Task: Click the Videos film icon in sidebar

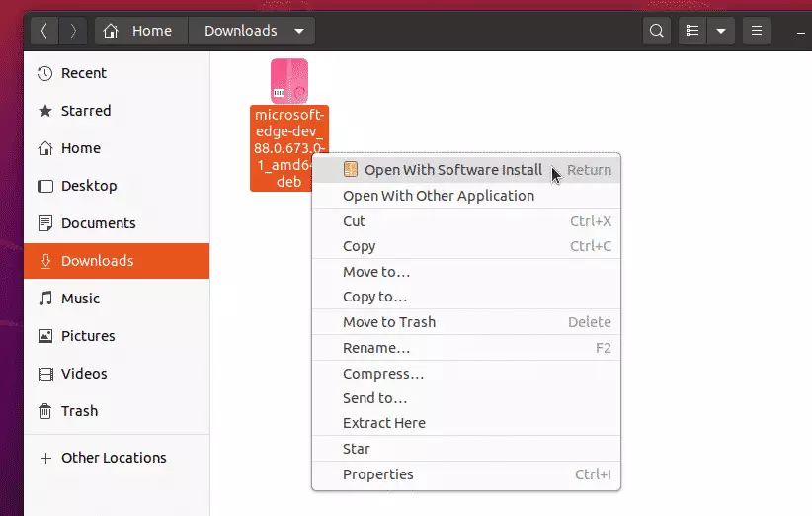Action: (45, 374)
